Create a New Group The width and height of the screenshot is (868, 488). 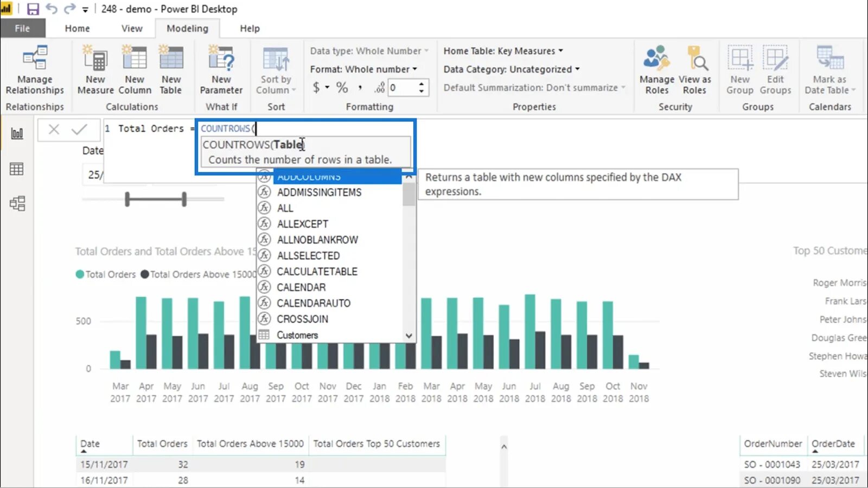pyautogui.click(x=740, y=70)
